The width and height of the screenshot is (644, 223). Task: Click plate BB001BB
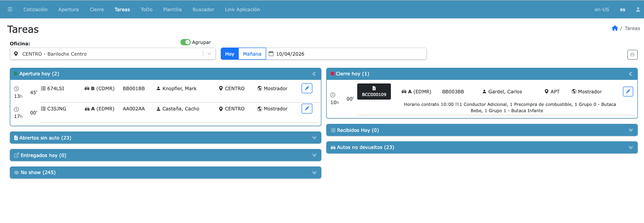134,88
